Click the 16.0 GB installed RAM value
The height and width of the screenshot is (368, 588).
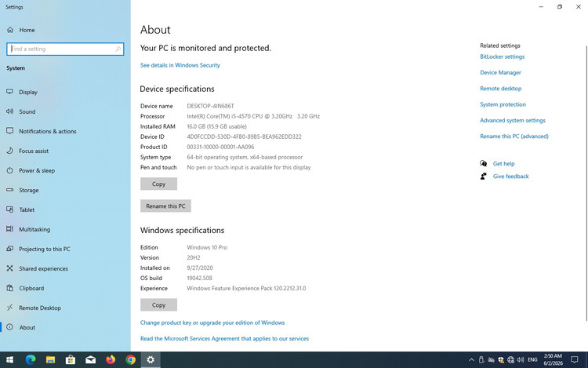click(216, 126)
